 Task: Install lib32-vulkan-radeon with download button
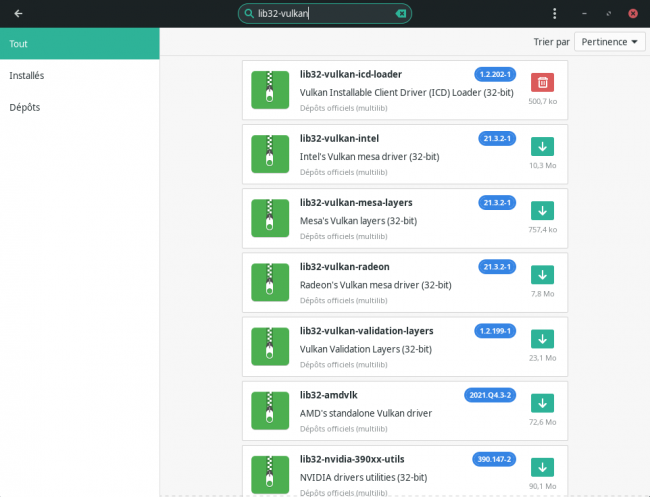point(542,275)
